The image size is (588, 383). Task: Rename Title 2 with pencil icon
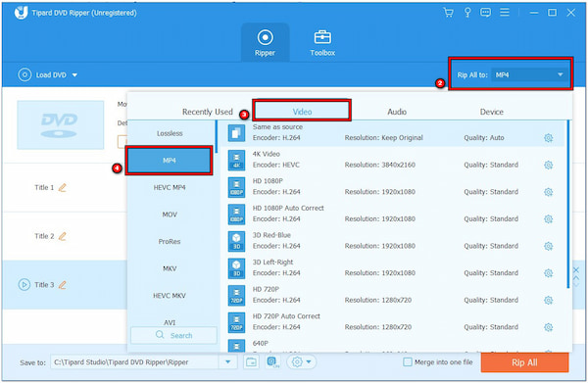point(63,236)
